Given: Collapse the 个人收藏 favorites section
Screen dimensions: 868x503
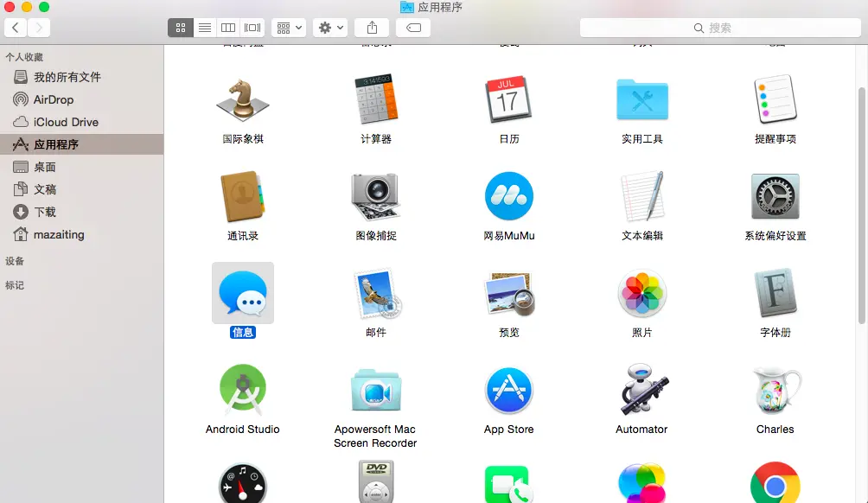Looking at the screenshot, I should tap(24, 57).
